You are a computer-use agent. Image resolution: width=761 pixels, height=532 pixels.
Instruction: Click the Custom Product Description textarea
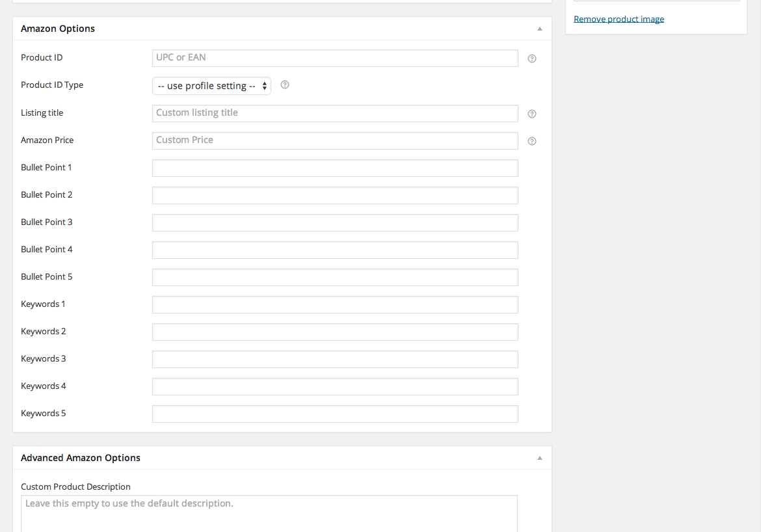tap(269, 514)
